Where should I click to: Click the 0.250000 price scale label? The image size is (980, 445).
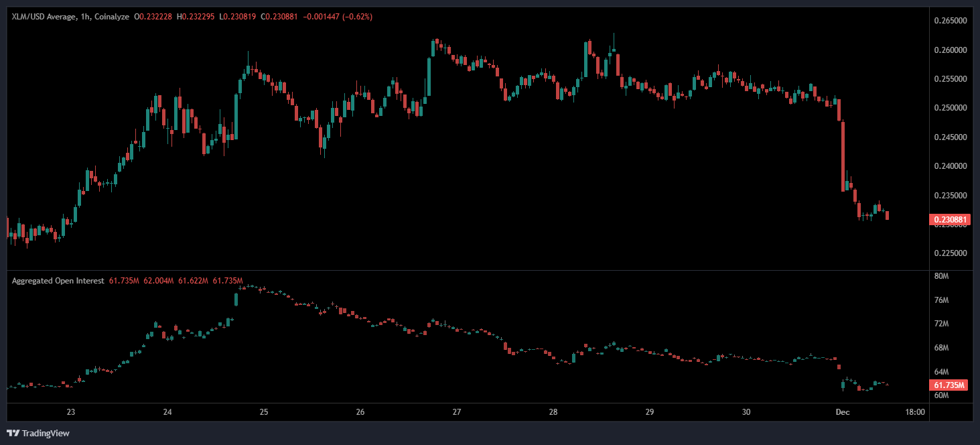pyautogui.click(x=950, y=108)
